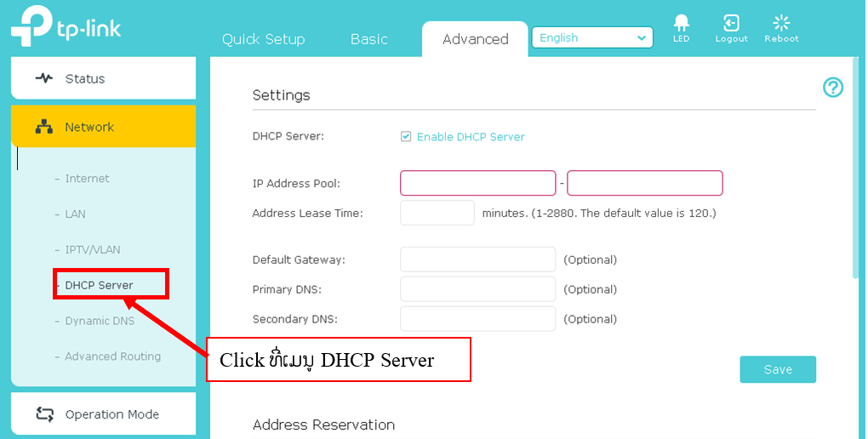Open the Dynamic DNS menu entry
Viewport: 868px width, 439px height.
(100, 321)
